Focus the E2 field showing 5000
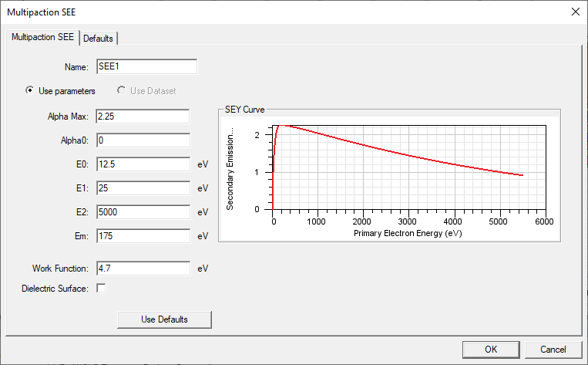The height and width of the screenshot is (365, 588). coord(143,212)
